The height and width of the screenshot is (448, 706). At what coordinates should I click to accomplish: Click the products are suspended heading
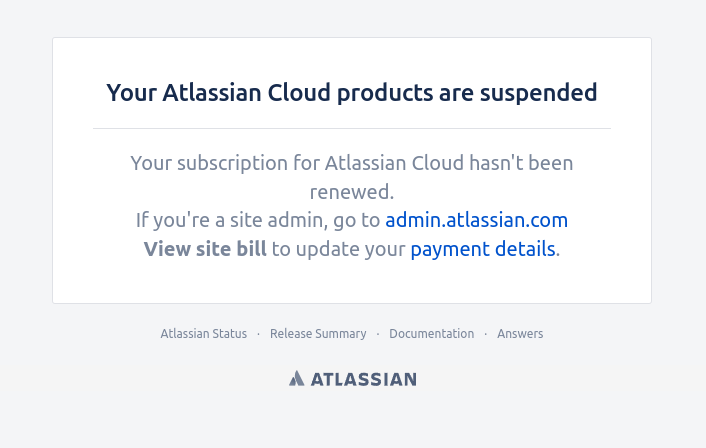click(352, 93)
